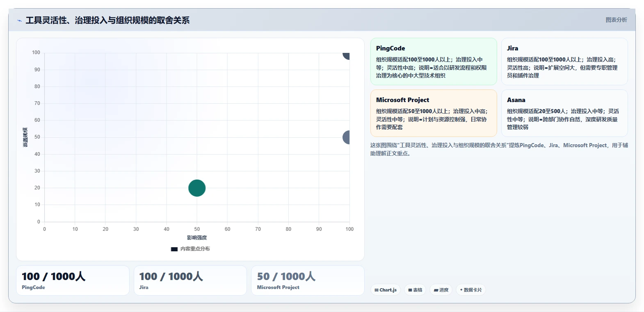Open the Asana description card
Viewport: 644px width, 312px height.
(564, 113)
